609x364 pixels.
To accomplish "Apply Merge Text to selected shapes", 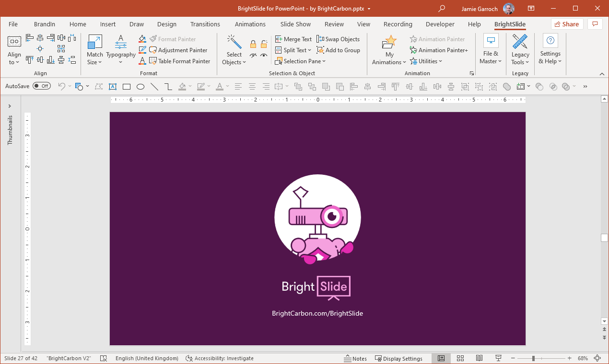I will tap(293, 39).
